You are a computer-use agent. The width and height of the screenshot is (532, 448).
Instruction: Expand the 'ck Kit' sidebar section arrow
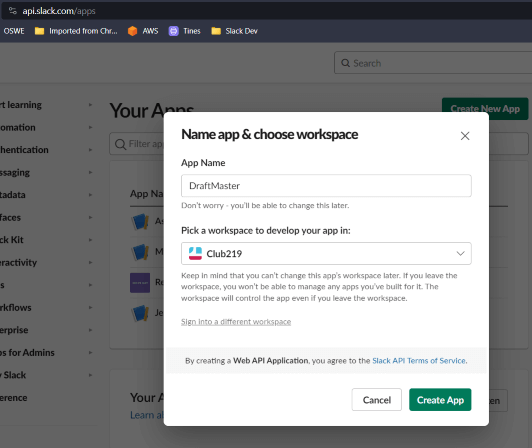pos(90,240)
